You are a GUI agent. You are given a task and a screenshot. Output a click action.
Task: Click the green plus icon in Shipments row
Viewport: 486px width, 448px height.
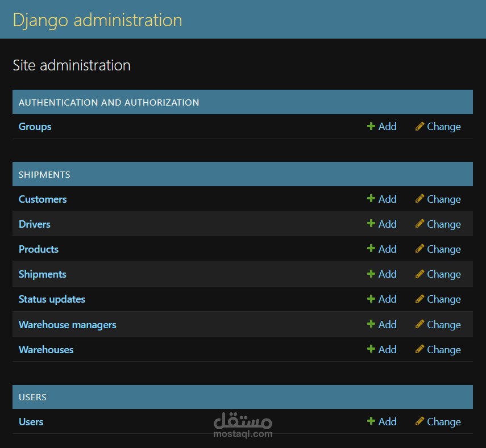tap(371, 274)
